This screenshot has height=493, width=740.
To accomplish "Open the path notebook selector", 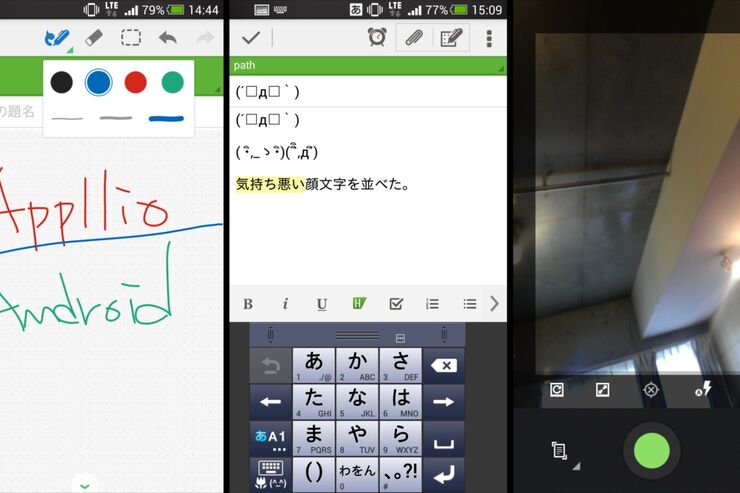I will (368, 66).
